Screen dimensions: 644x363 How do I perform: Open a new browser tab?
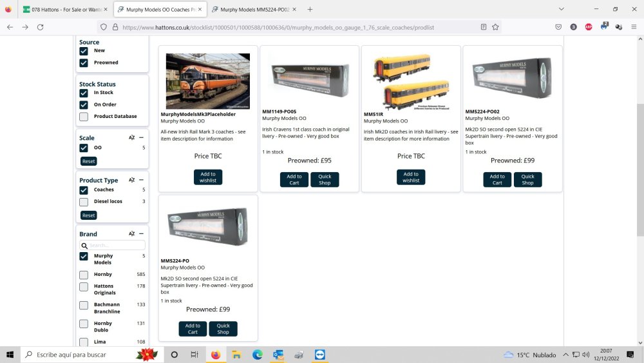tap(310, 10)
